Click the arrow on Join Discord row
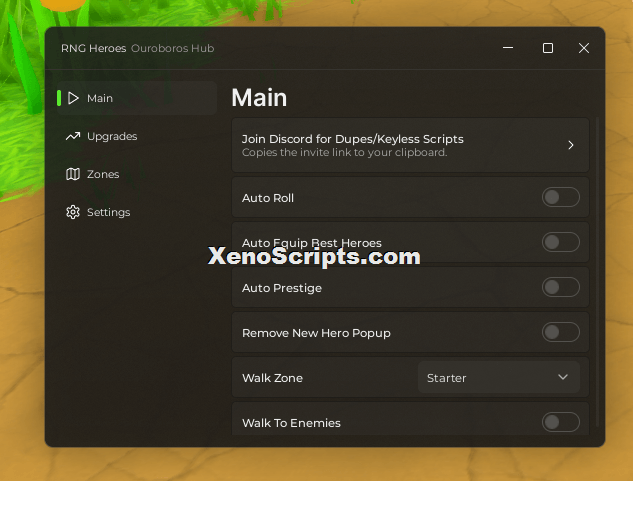The width and height of the screenshot is (633, 511). (571, 145)
